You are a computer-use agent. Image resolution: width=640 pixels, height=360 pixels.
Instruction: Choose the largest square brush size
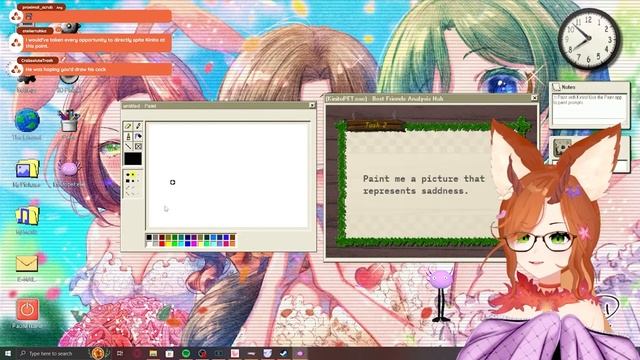point(128,181)
